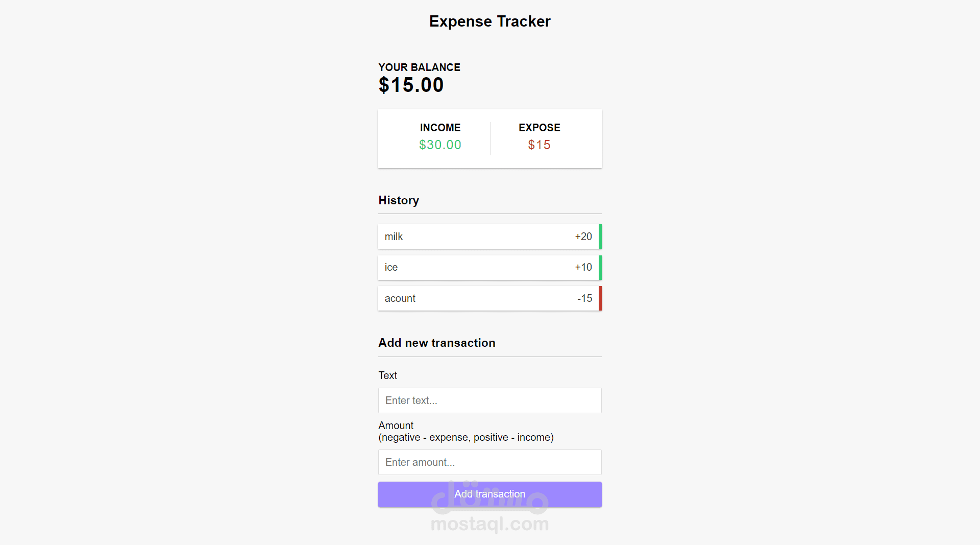The image size is (980, 545).
Task: Click the History section heading
Action: coord(399,200)
